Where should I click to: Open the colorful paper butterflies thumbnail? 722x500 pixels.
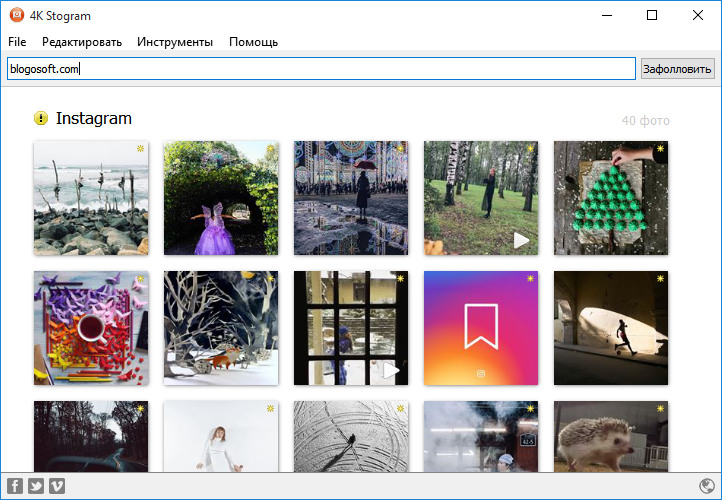click(91, 328)
